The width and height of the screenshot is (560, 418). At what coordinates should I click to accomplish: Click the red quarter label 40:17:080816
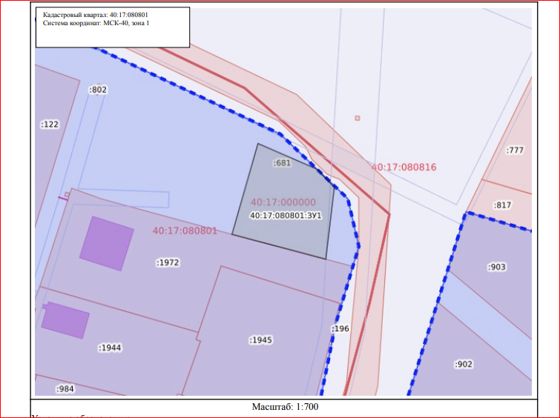[x=404, y=167]
